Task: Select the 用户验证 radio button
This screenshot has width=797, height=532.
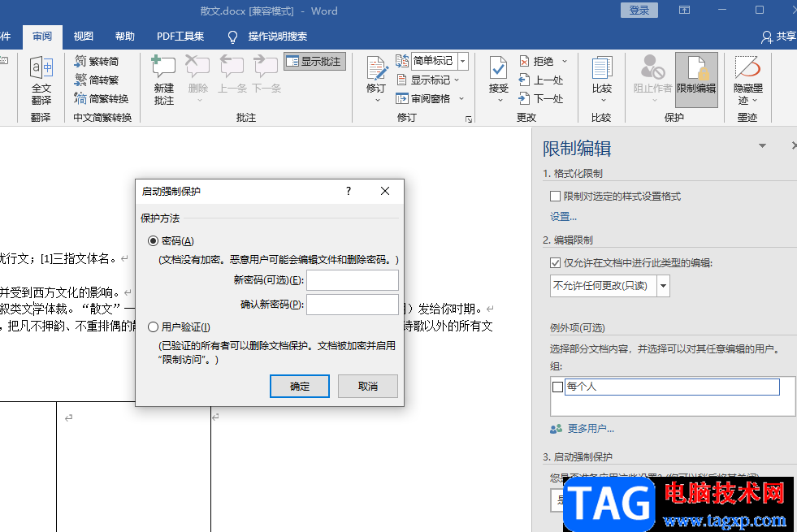Action: [x=153, y=327]
